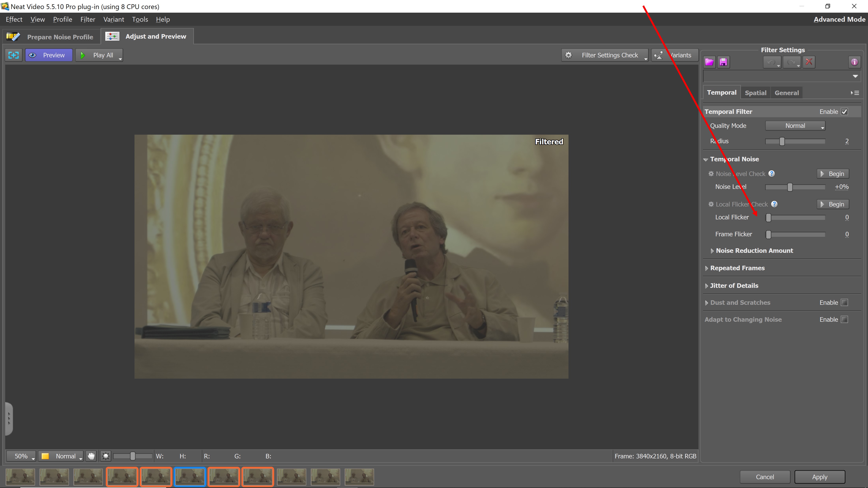Click the help icon beside Local Flicker Check

tap(774, 204)
